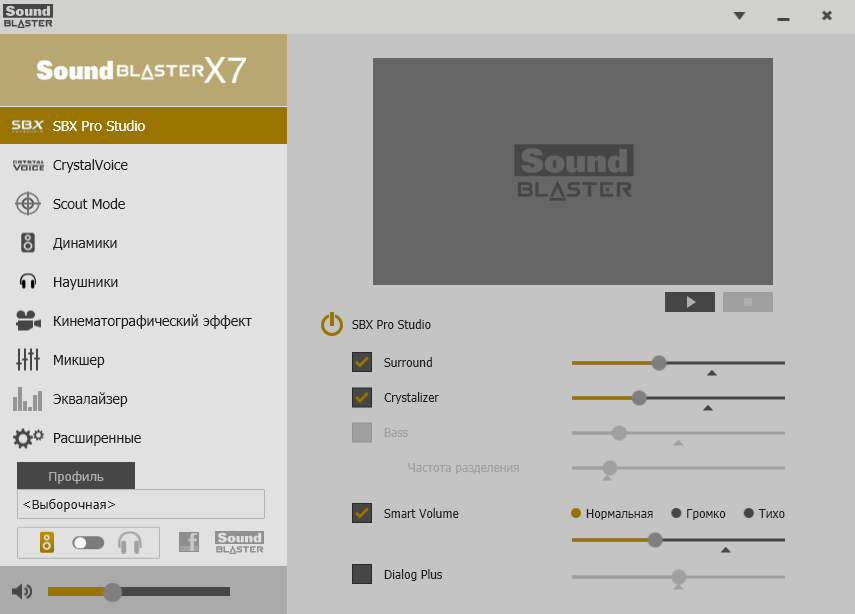Click the Sound Blaster demo video preview
This screenshot has height=614, width=855.
573,171
